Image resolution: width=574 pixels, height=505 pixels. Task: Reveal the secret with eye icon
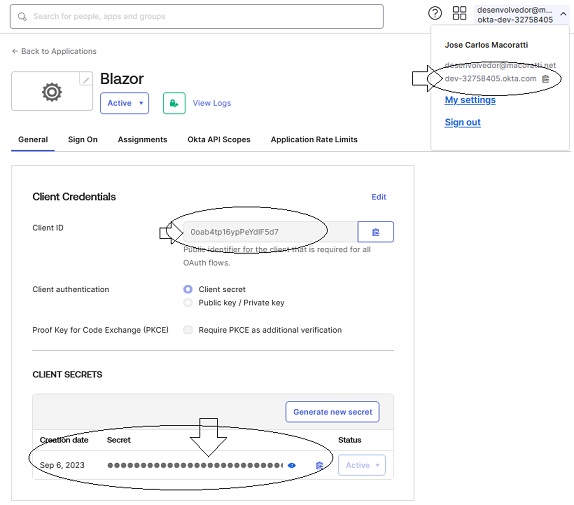click(x=292, y=465)
